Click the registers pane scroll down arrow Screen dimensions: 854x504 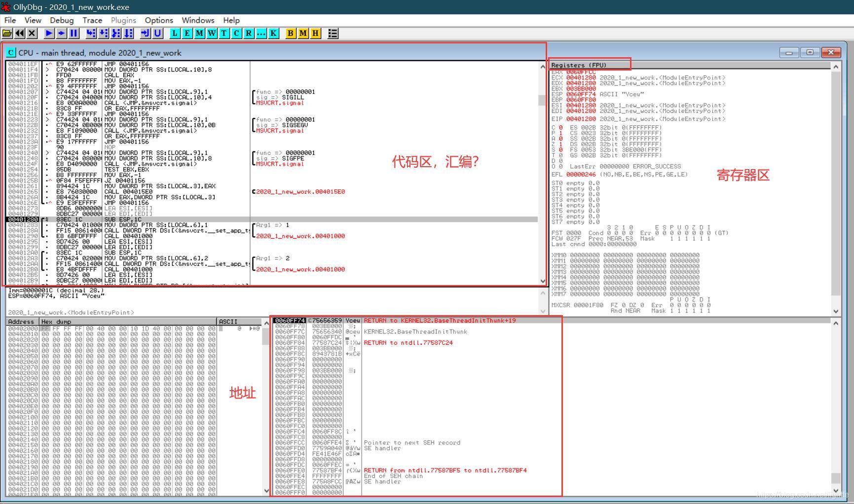coord(836,311)
